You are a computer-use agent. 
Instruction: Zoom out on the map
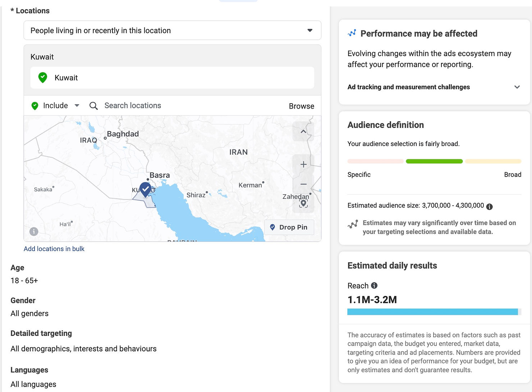click(303, 184)
